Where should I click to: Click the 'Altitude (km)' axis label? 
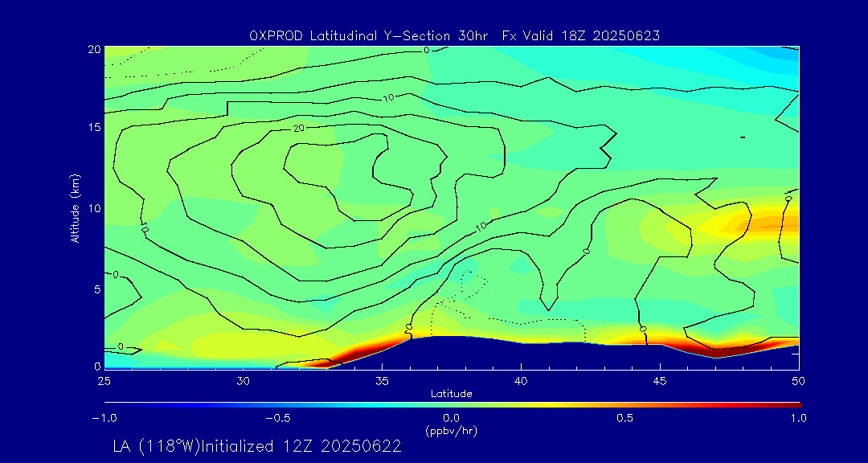[74, 207]
